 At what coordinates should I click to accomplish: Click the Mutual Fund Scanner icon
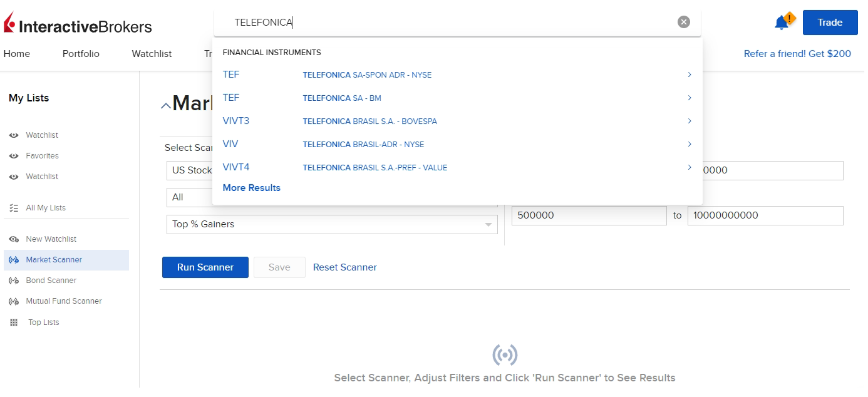[x=14, y=301]
